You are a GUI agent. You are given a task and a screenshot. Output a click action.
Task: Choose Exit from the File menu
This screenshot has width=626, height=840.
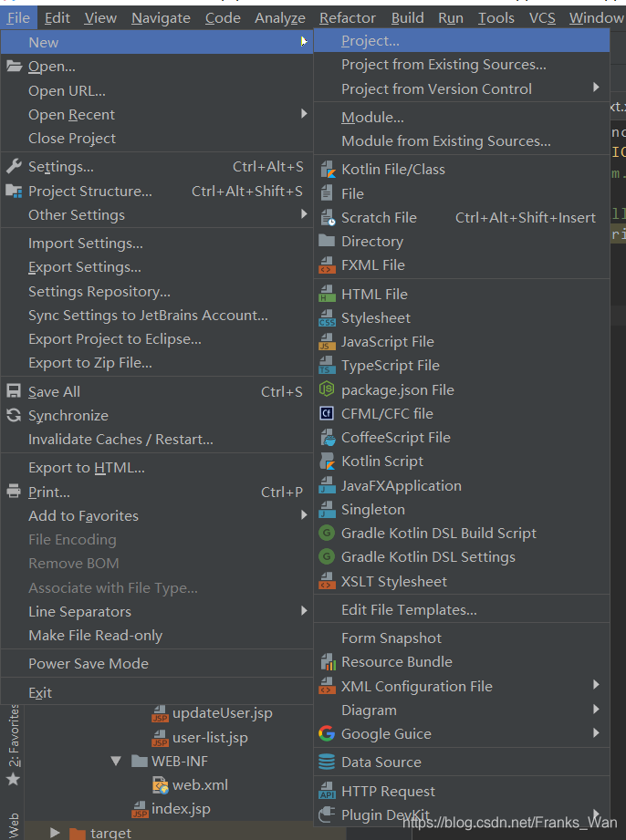(157, 692)
